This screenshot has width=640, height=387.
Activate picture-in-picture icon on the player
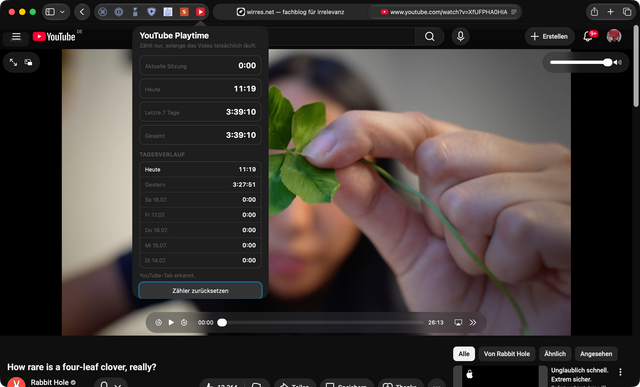click(28, 62)
